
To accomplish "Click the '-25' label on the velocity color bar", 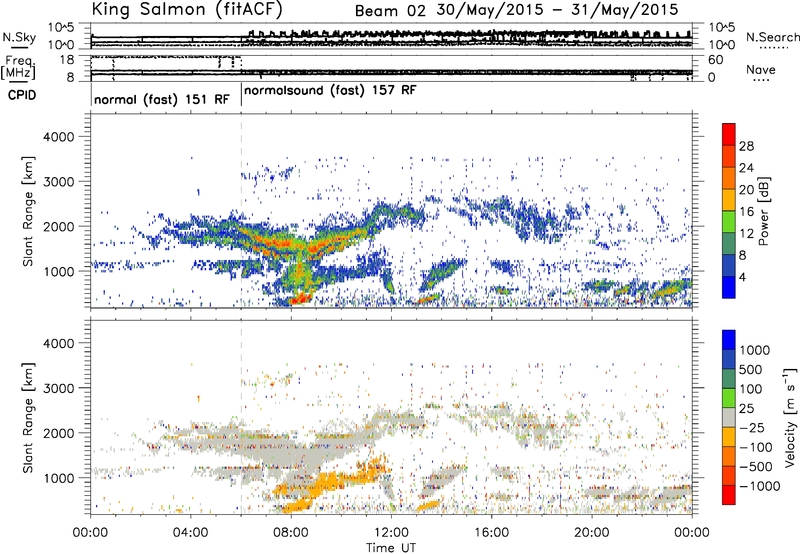I will pos(752,428).
